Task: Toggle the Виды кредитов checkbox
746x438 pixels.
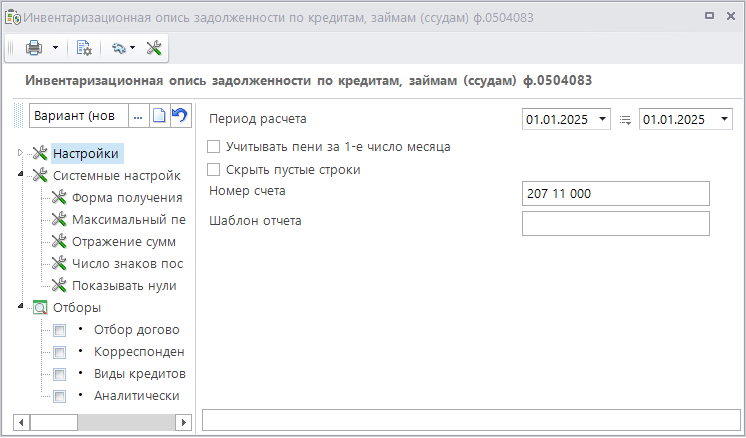Action: pyautogui.click(x=59, y=374)
